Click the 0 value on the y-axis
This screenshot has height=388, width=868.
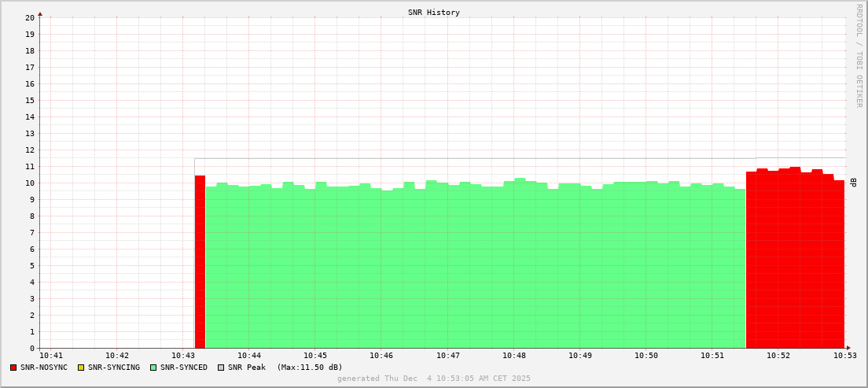coord(32,348)
